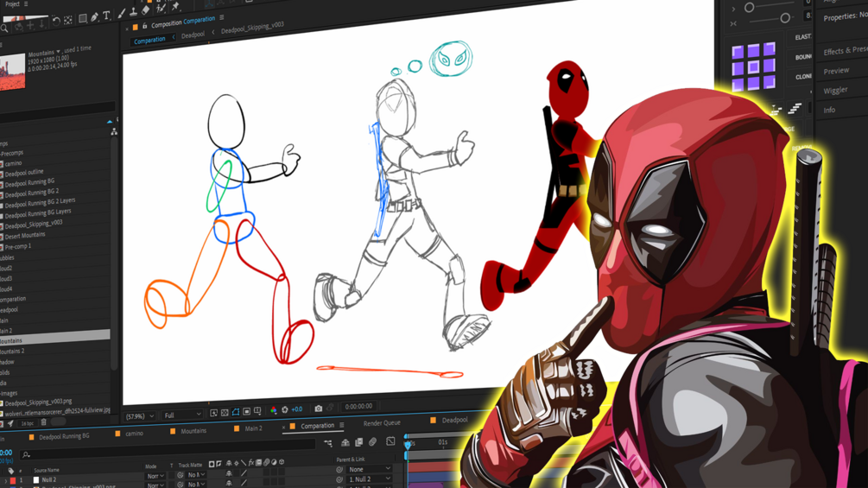Open the Parent dropdown showing None
Screen dimensions: 868x488
370,469
